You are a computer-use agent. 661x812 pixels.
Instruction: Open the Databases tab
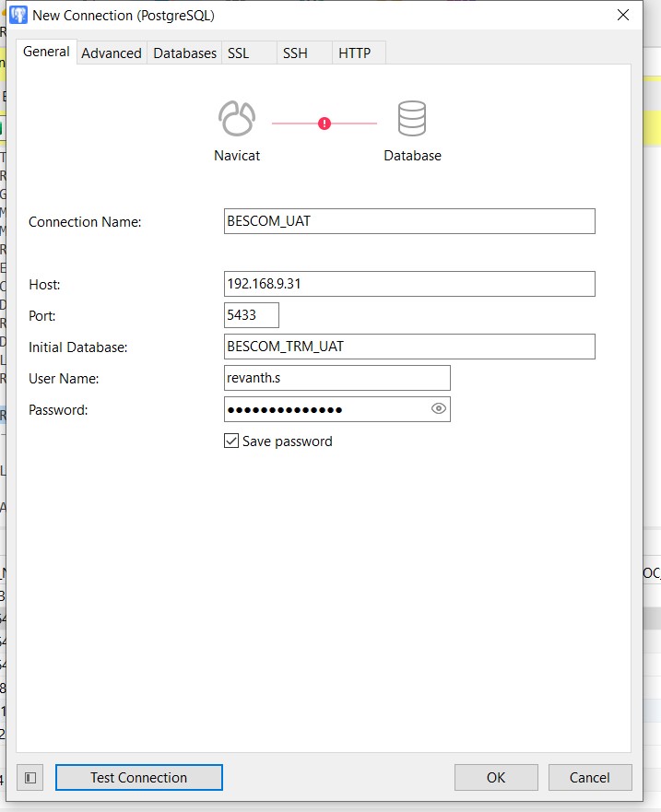(184, 53)
